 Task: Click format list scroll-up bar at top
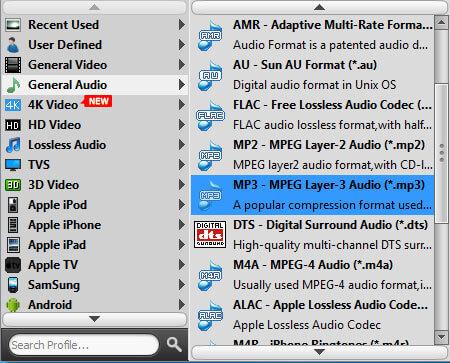(x=319, y=7)
